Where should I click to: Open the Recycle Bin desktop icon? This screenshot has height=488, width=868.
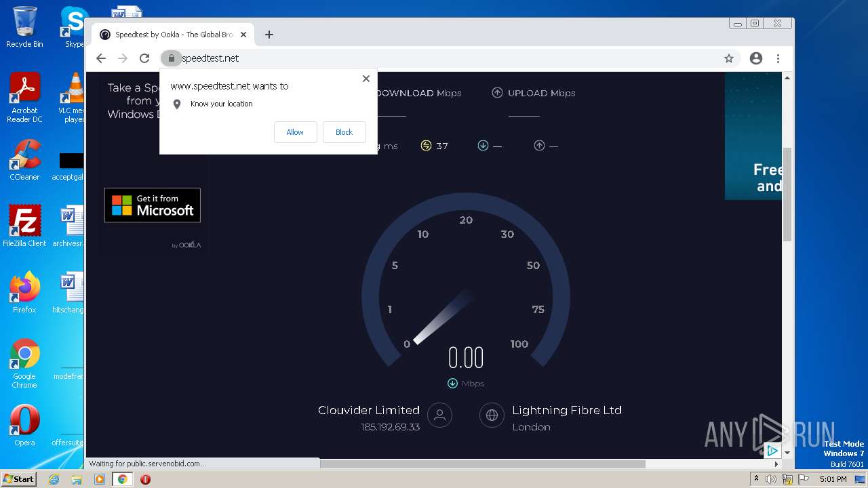point(24,27)
